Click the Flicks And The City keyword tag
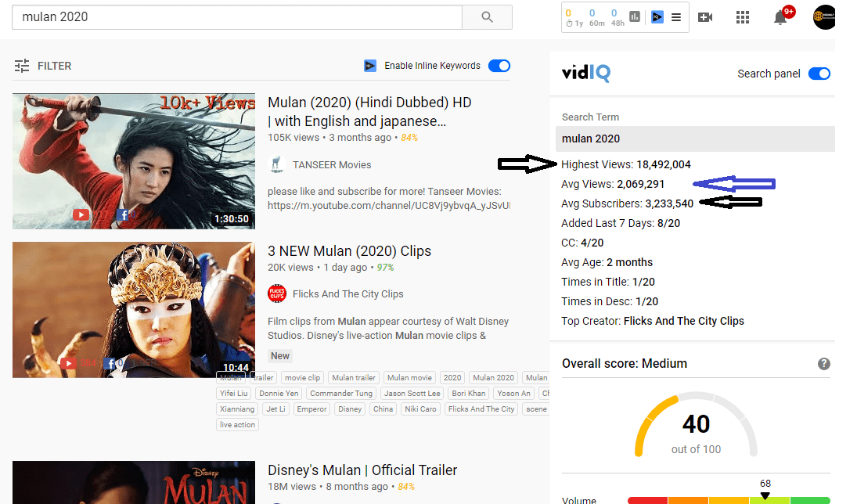Image resolution: width=857 pixels, height=504 pixels. [481, 409]
